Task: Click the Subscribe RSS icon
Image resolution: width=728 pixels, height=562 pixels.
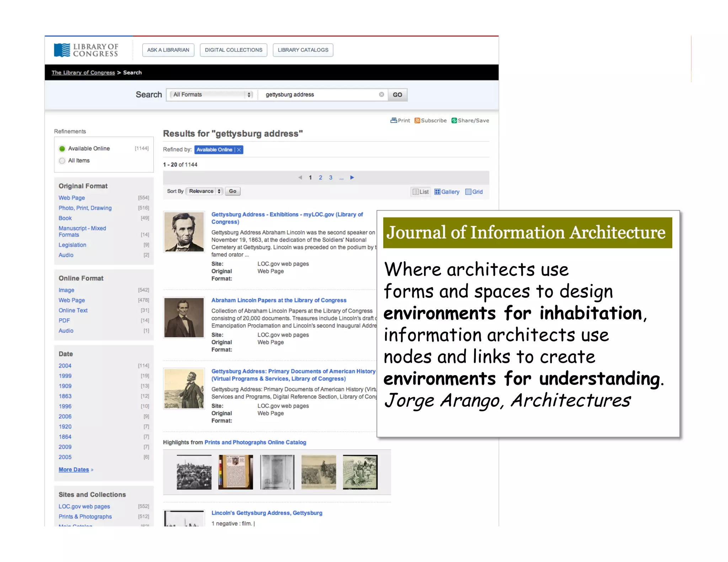Action: tap(417, 120)
